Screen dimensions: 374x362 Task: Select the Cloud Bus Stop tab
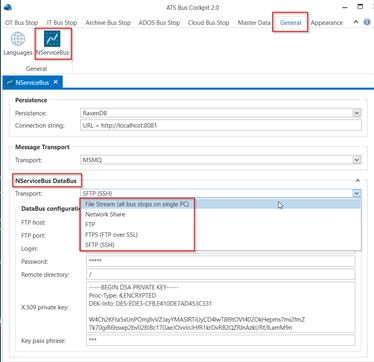[x=209, y=23]
